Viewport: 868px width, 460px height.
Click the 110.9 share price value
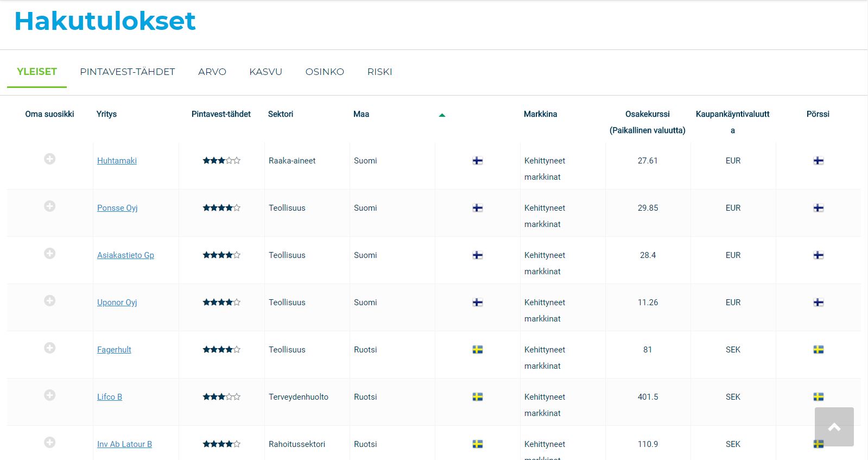(648, 444)
